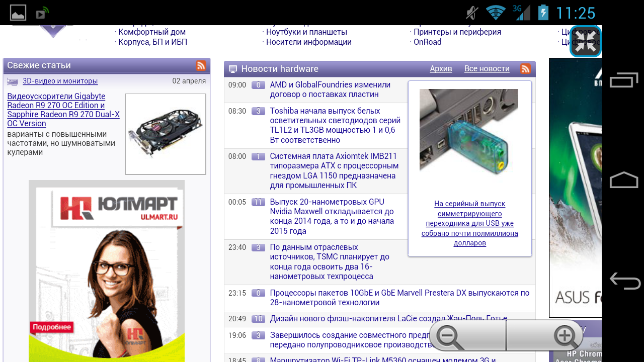Open the Gigabyte Radeon R9 270 article

[63, 110]
